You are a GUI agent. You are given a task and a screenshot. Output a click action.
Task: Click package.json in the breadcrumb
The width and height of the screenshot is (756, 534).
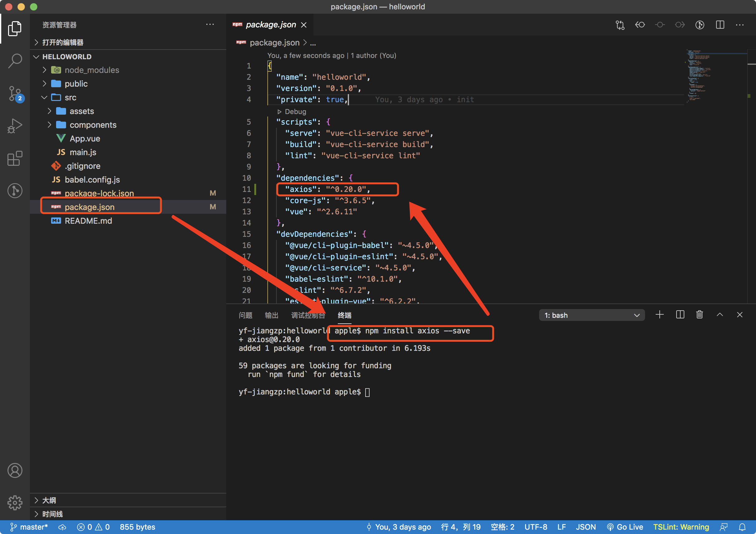point(275,42)
